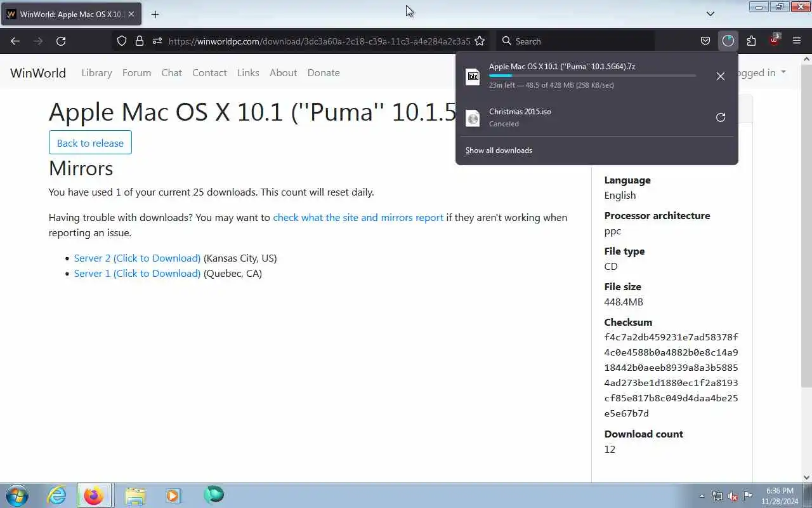The height and width of the screenshot is (508, 812).
Task: Open the Contact nav item
Action: (x=209, y=72)
